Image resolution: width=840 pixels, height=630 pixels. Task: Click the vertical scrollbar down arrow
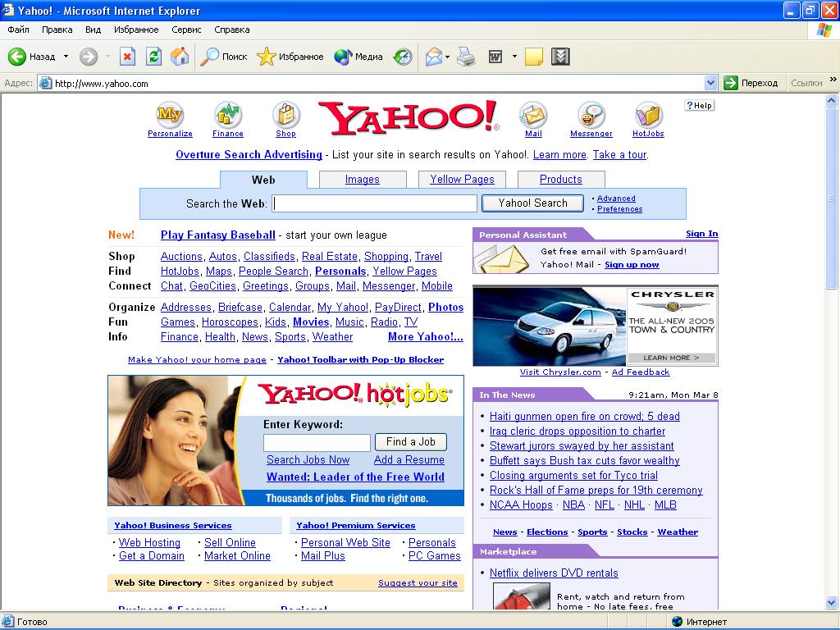click(832, 603)
